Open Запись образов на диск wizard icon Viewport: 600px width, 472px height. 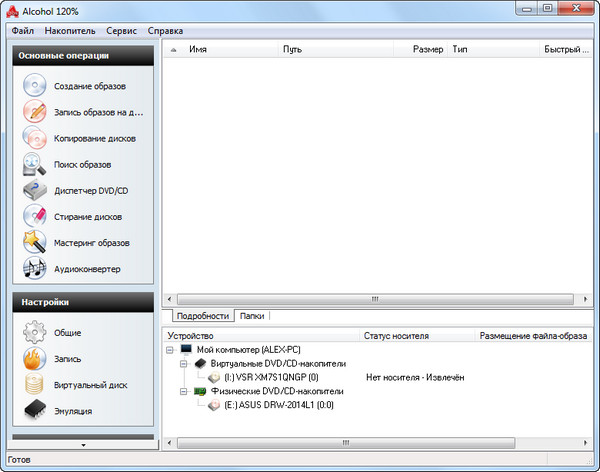click(x=35, y=113)
